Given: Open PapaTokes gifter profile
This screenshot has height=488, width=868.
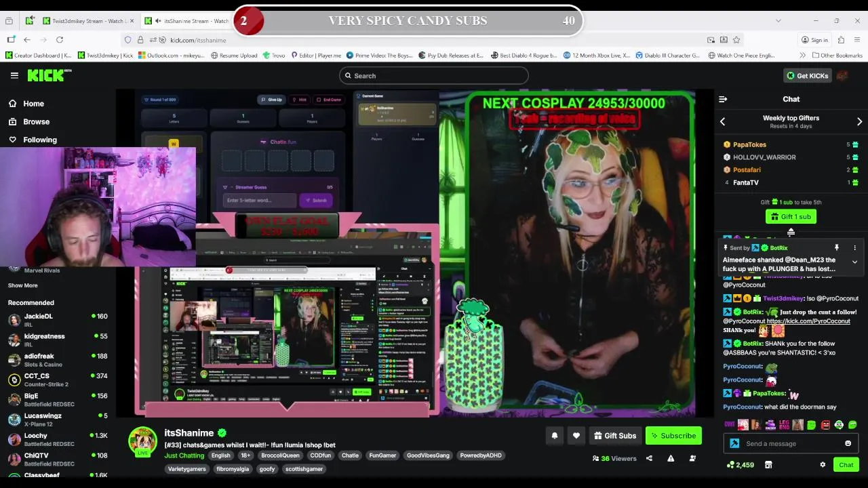Looking at the screenshot, I should pos(749,144).
